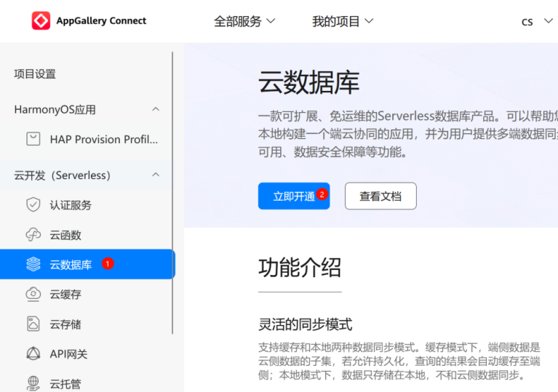Image resolution: width=558 pixels, height=392 pixels.
Task: Open the 全部服务 dropdown menu
Action: (x=244, y=21)
